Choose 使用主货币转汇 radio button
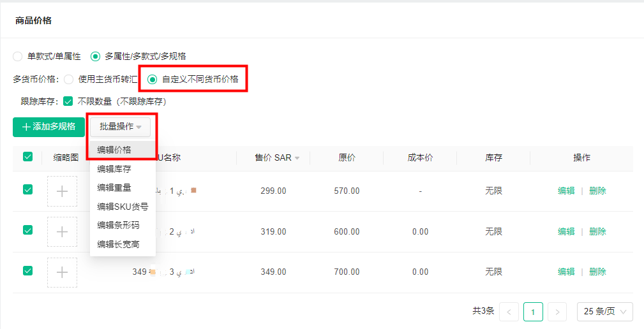This screenshot has height=329, width=644. pyautogui.click(x=68, y=80)
